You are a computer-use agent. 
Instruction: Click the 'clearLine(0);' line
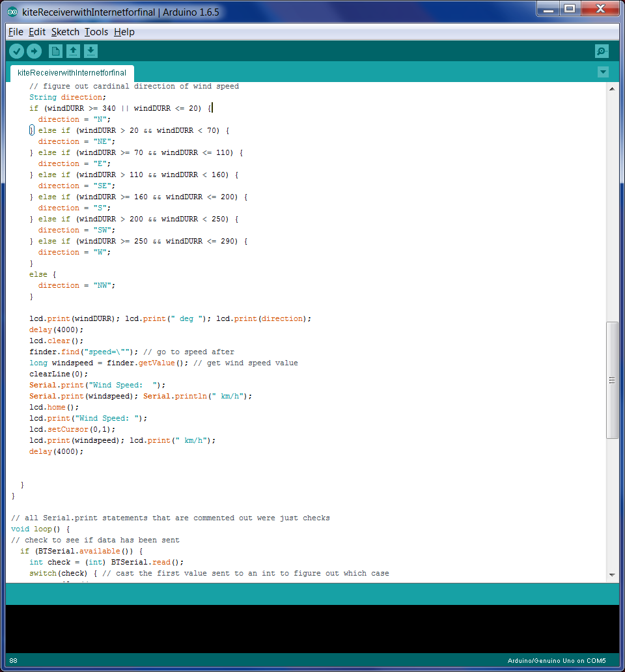coord(58,374)
